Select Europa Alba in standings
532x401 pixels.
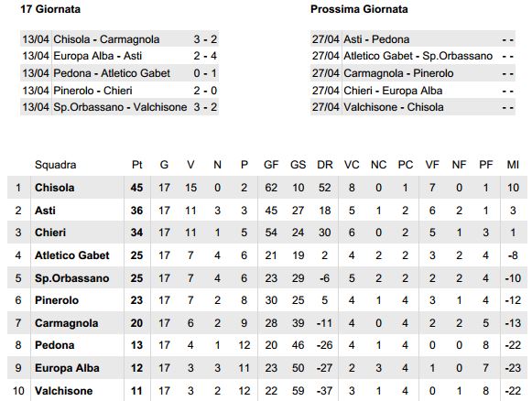click(67, 368)
